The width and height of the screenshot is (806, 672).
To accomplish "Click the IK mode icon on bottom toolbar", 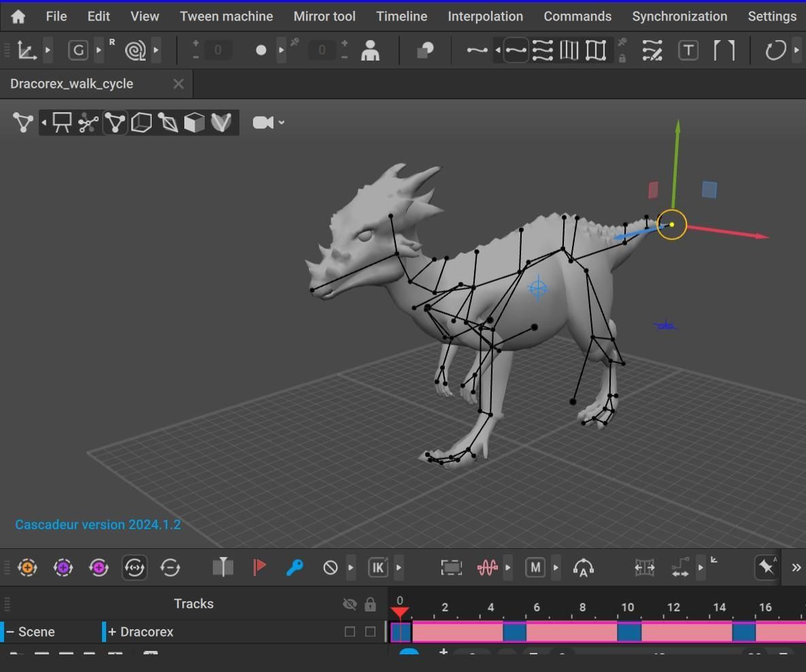I will coord(377,567).
